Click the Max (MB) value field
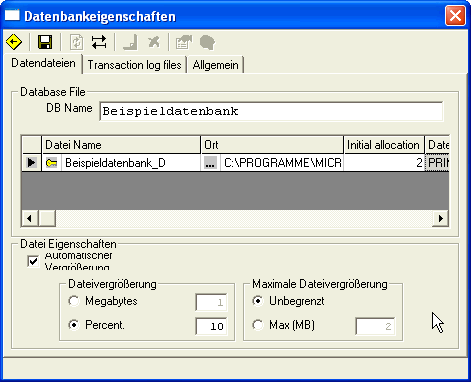Screen dimensions: 471x382 tap(375, 326)
